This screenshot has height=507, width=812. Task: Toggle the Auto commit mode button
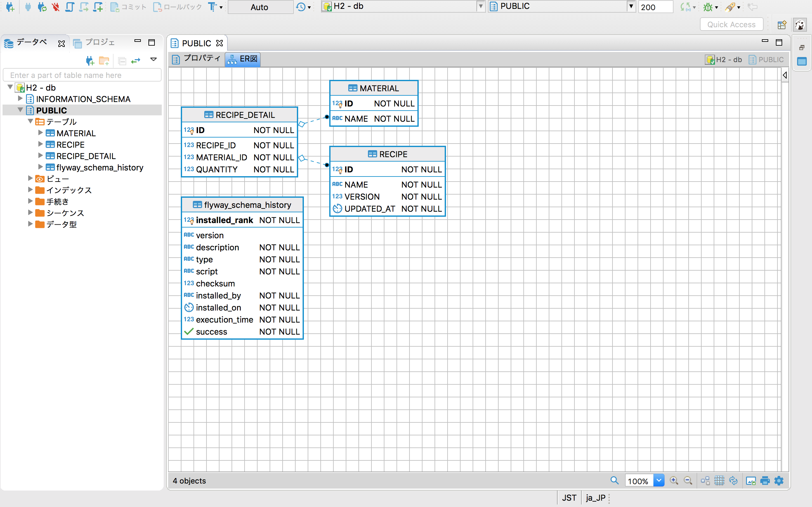click(260, 7)
